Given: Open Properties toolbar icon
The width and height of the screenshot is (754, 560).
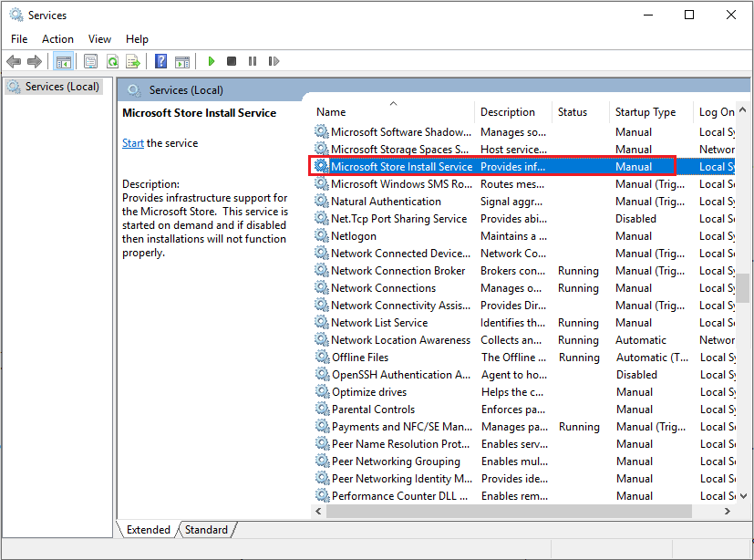Looking at the screenshot, I should tap(91, 61).
